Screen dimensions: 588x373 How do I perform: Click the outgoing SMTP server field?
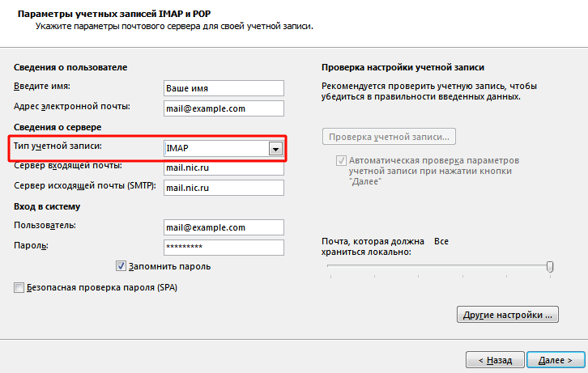pos(224,188)
